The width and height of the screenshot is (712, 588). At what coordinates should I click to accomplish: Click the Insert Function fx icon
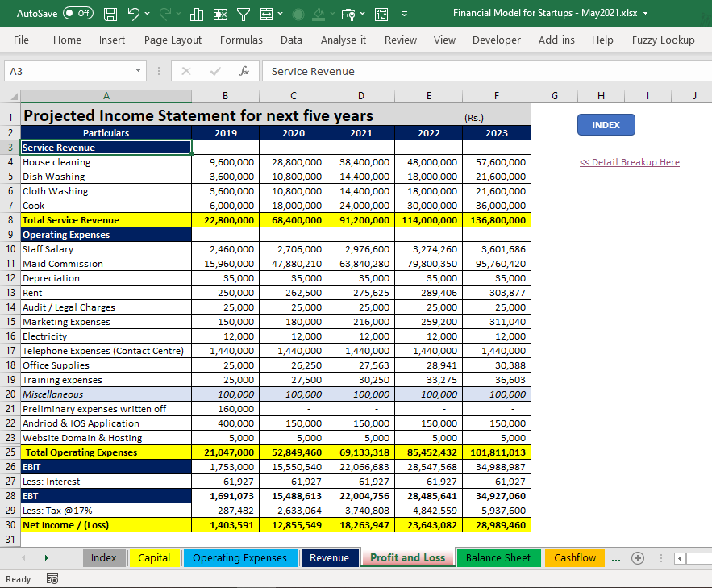(x=244, y=71)
